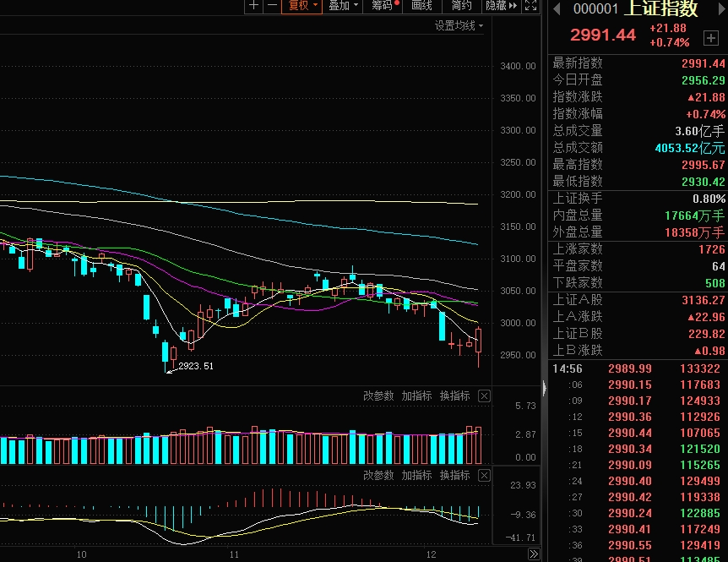
Task: Click 改参数 in the MACD panel
Action: click(378, 475)
